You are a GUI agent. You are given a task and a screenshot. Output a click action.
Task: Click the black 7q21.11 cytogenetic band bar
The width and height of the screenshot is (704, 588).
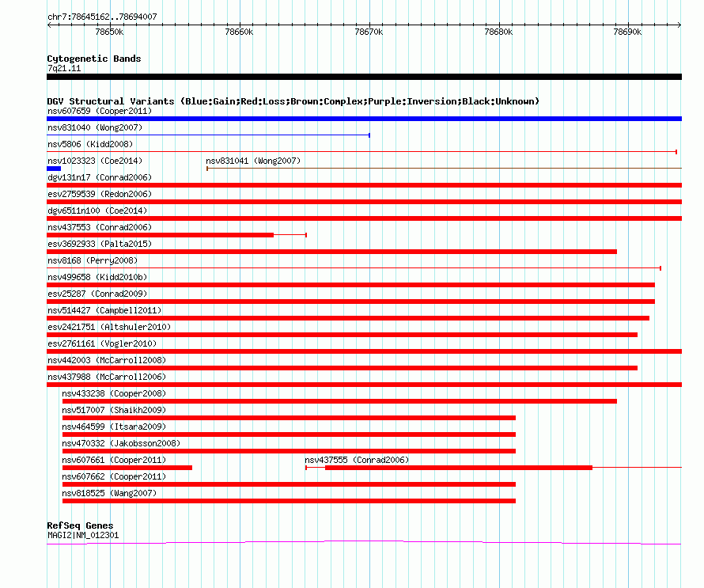click(364, 77)
